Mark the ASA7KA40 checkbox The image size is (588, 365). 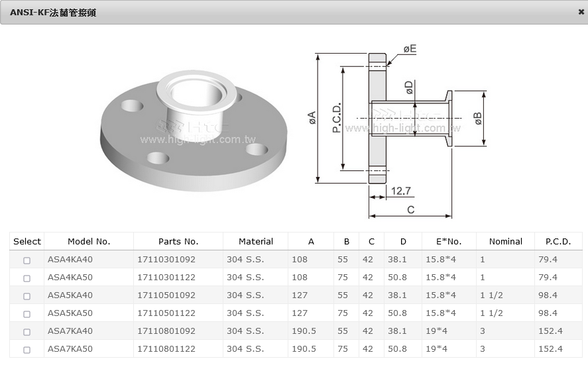point(27,332)
